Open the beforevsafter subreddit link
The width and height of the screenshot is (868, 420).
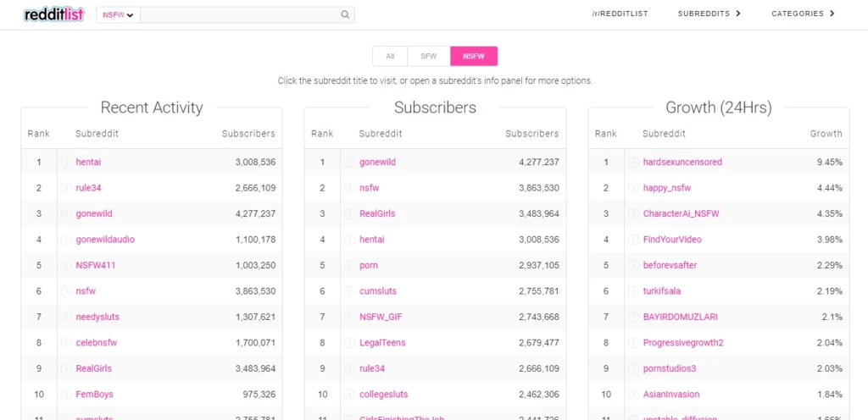click(670, 265)
